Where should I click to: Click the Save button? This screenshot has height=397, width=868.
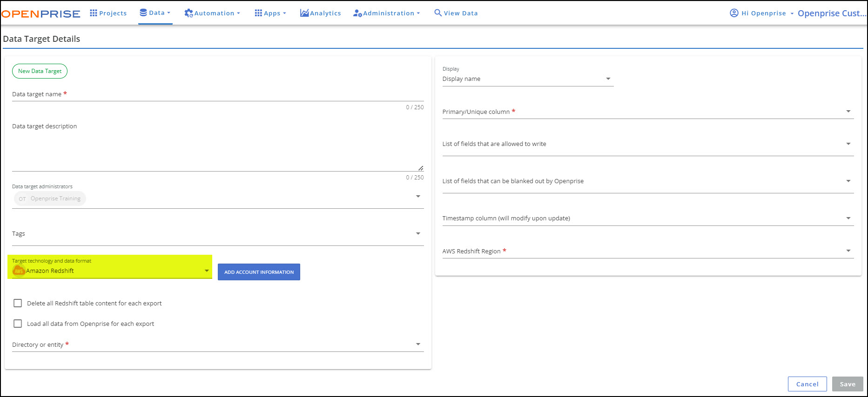pyautogui.click(x=848, y=384)
